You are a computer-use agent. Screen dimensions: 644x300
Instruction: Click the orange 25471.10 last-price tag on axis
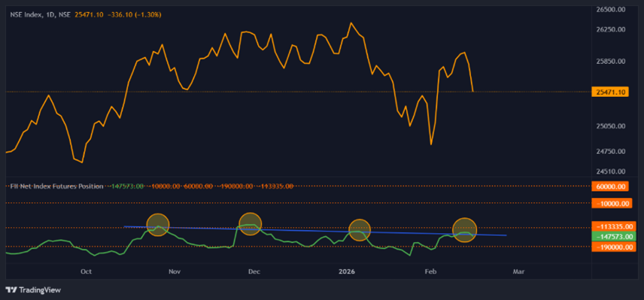coord(610,92)
